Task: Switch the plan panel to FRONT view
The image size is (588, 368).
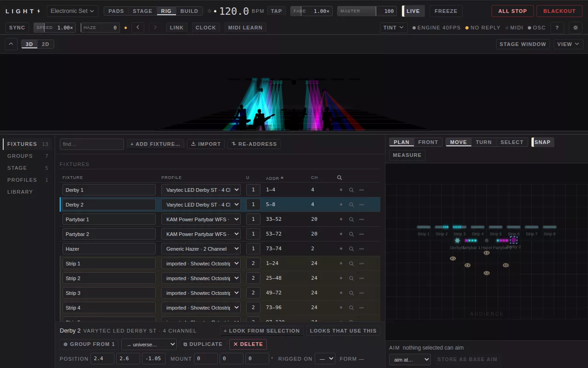Action: (x=428, y=142)
